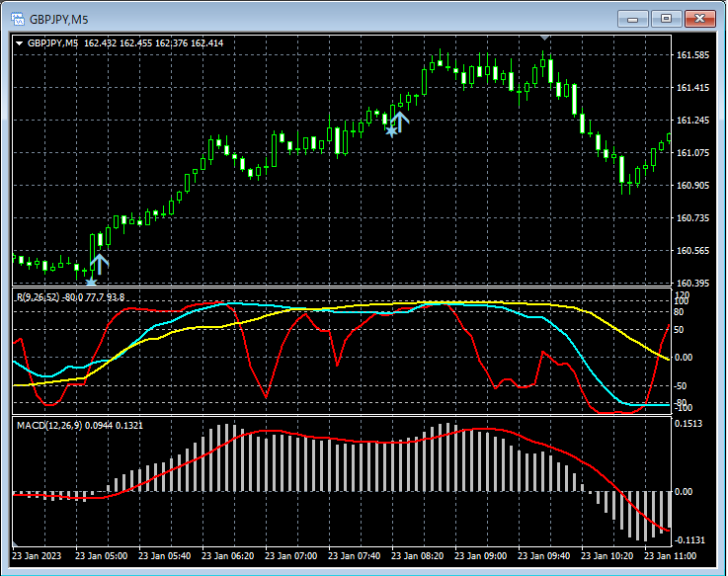Close the GBPJPY,M5 chart window

[x=699, y=19]
